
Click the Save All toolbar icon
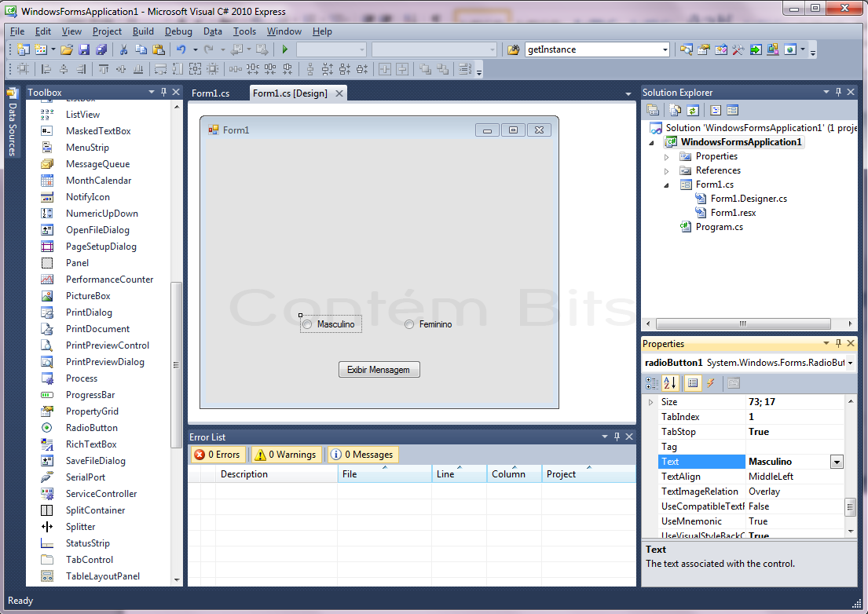(x=101, y=49)
